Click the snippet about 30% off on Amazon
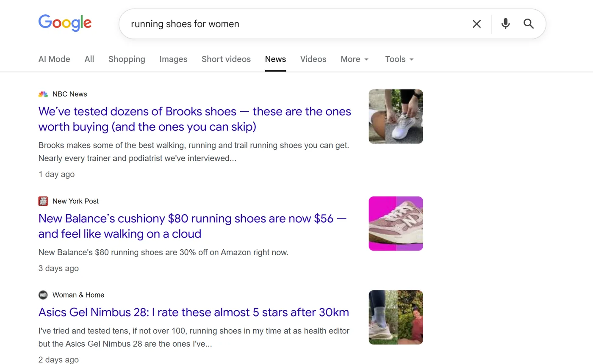This screenshot has width=593, height=364. (163, 253)
